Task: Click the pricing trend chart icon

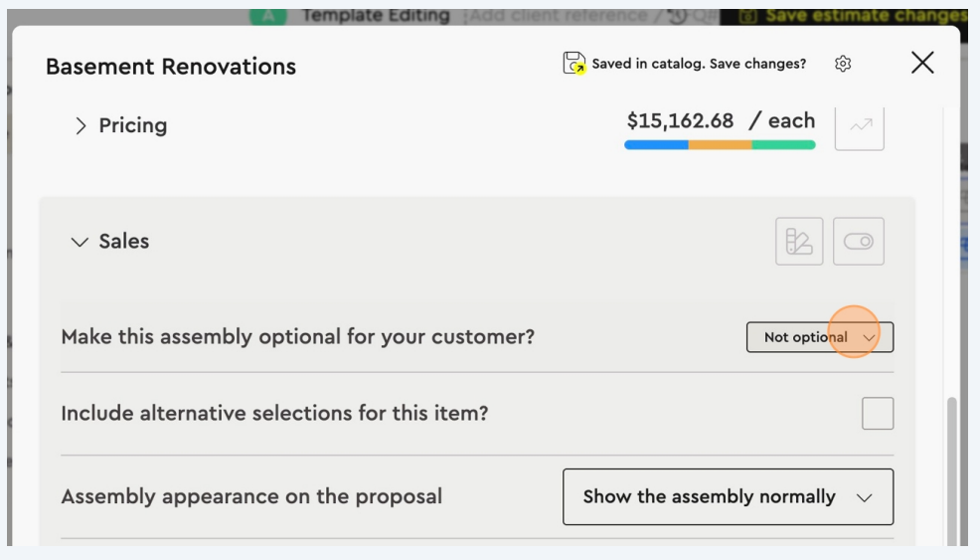Action: (859, 125)
